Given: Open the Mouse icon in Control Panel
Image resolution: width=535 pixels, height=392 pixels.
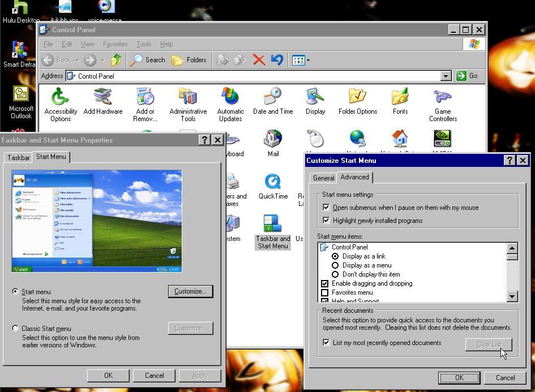Looking at the screenshot, I should pos(315,139).
